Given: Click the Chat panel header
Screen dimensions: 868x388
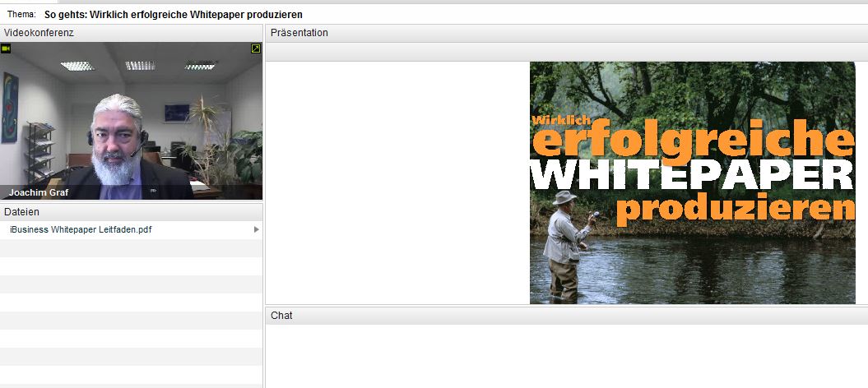Looking at the screenshot, I should 566,316.
